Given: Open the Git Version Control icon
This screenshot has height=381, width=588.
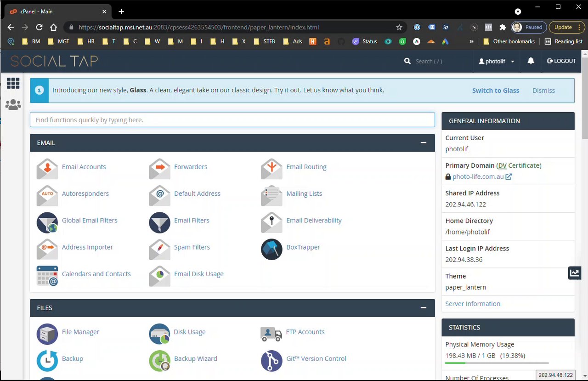Looking at the screenshot, I should [x=271, y=360].
